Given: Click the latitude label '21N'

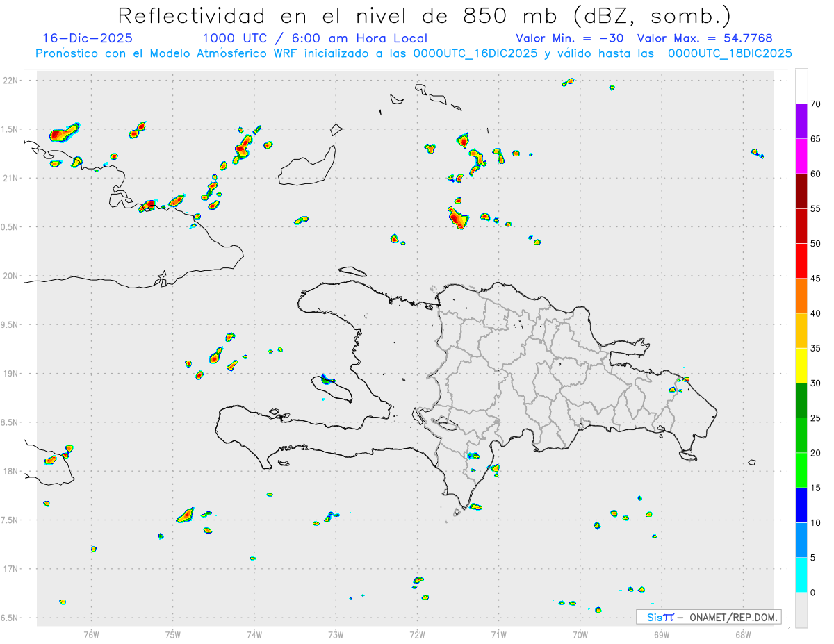Looking at the screenshot, I should tap(11, 178).
